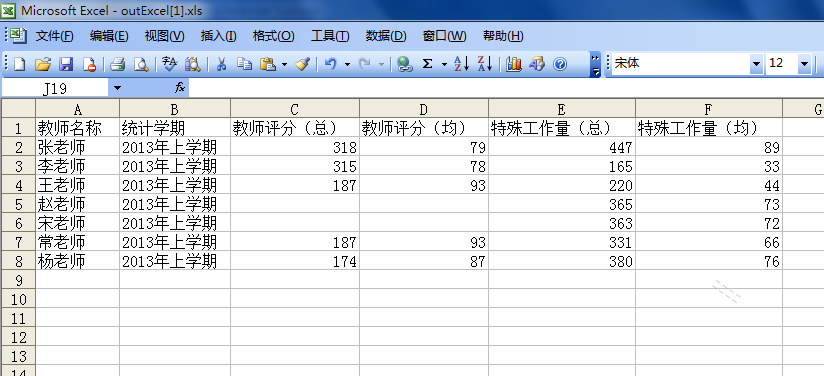Click the fx insert function button
The image size is (824, 376).
point(180,88)
